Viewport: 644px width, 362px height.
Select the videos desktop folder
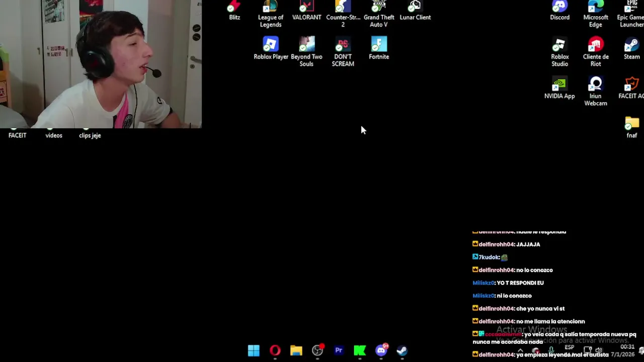click(x=54, y=135)
